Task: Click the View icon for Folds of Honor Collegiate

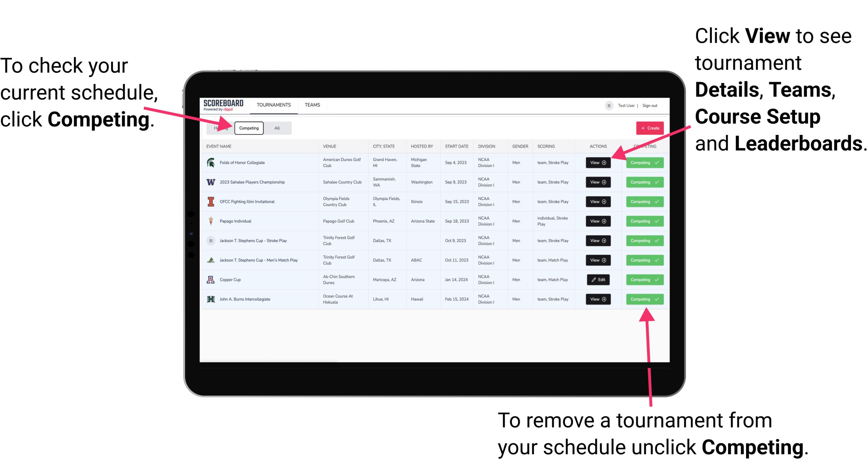Action: tap(598, 163)
